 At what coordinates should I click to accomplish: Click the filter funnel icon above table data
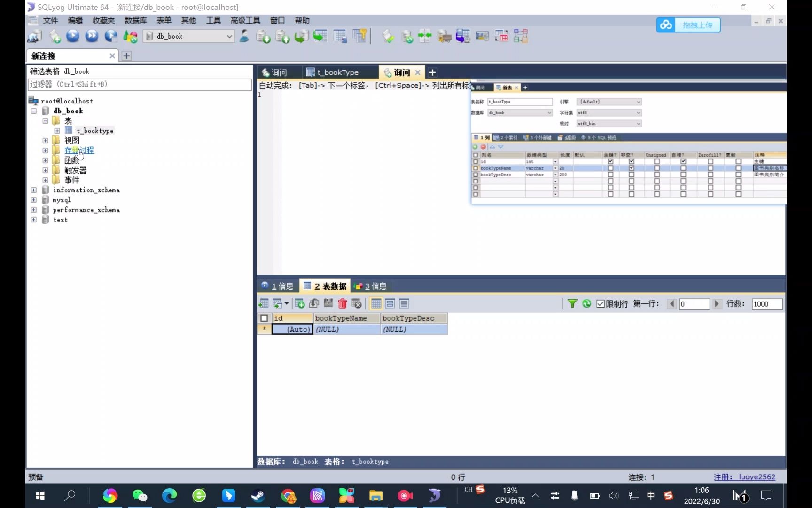coord(572,303)
